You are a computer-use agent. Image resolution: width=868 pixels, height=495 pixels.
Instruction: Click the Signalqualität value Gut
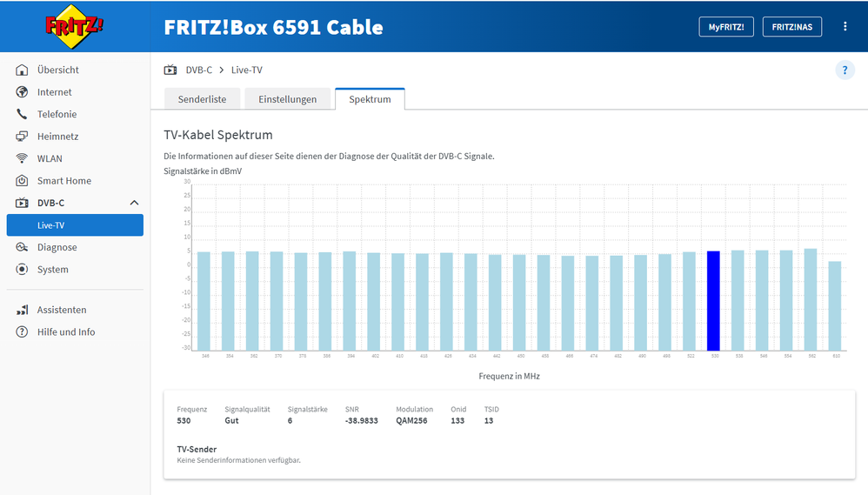pos(231,421)
